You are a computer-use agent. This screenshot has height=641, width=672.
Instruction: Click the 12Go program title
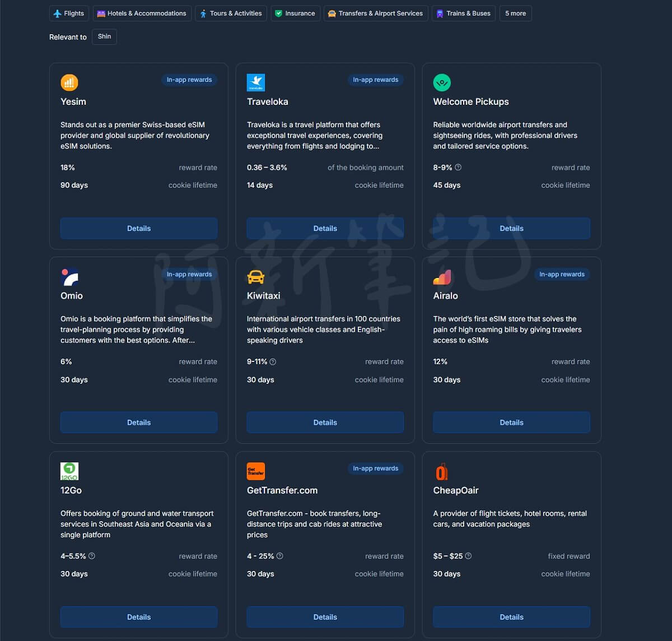[x=71, y=490]
